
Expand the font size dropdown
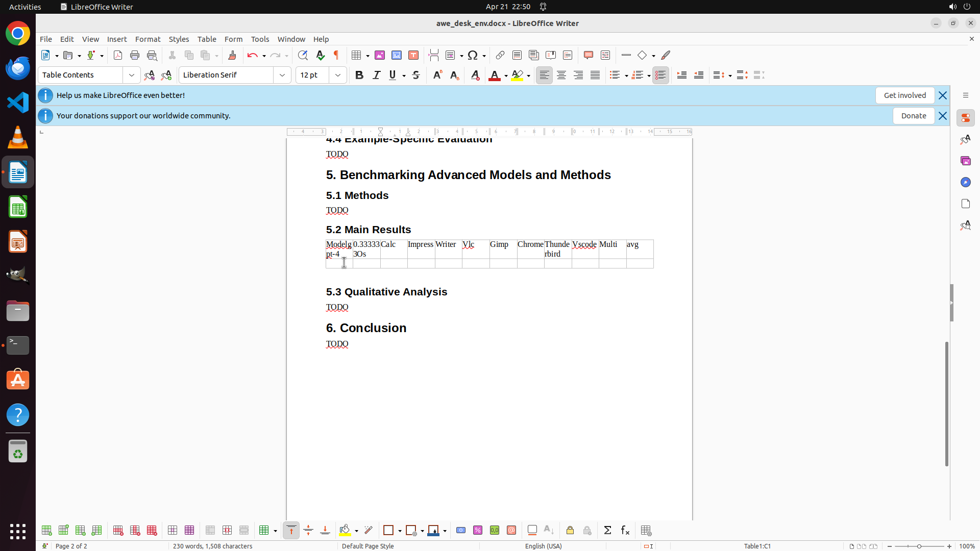[x=338, y=75]
